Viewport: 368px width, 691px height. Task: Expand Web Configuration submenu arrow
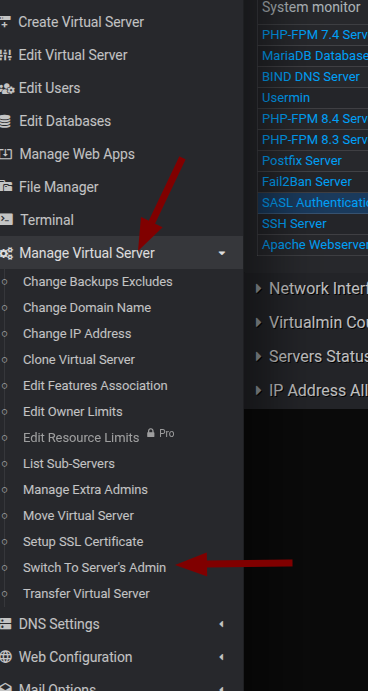tap(222, 657)
